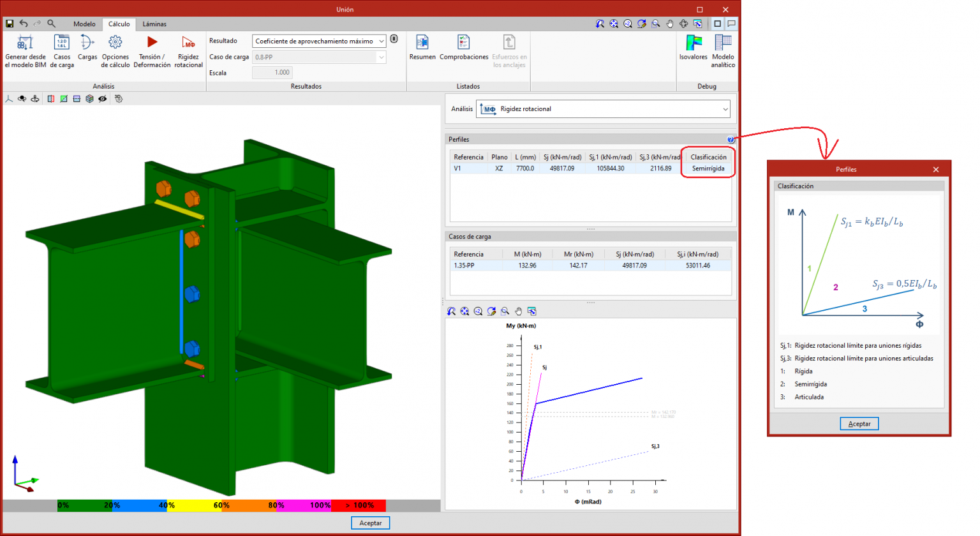Click the red > 100% legend color
The image size is (980, 536).
[359, 505]
